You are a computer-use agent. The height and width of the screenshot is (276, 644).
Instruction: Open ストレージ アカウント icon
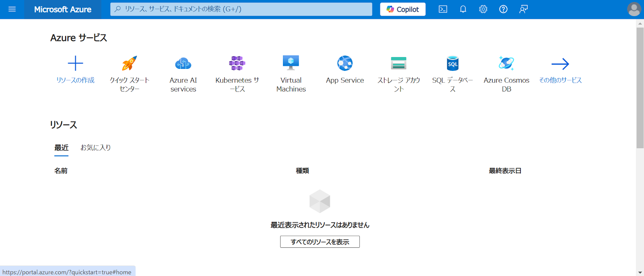(398, 63)
